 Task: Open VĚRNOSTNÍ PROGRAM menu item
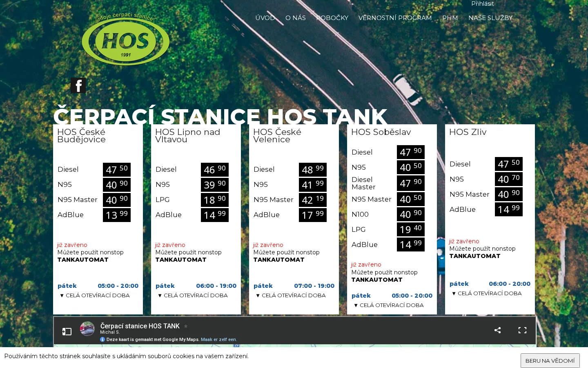tap(395, 18)
